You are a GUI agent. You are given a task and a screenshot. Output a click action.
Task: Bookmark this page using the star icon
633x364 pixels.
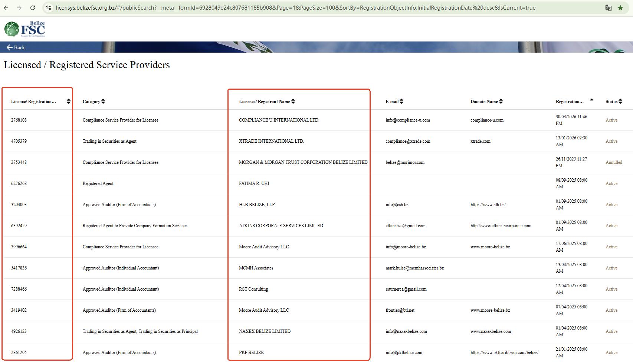[x=620, y=8]
